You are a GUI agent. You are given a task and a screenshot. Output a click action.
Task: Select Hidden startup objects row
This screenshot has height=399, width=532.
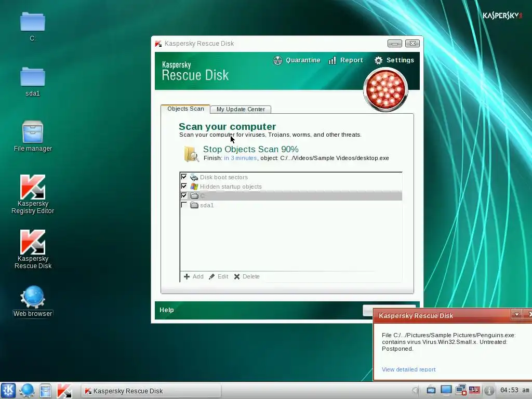click(x=291, y=187)
